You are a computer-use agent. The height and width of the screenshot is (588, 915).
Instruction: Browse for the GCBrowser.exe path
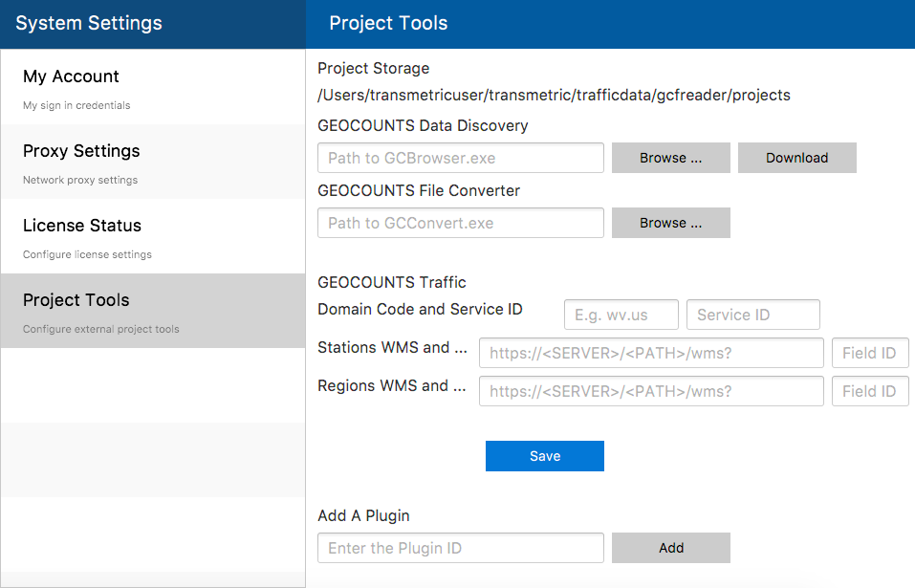[670, 158]
